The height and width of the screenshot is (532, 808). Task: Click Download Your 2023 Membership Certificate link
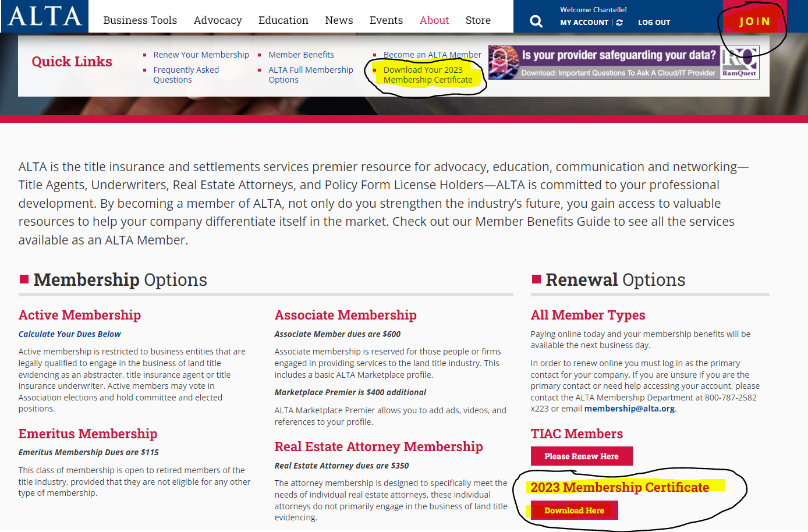click(428, 75)
